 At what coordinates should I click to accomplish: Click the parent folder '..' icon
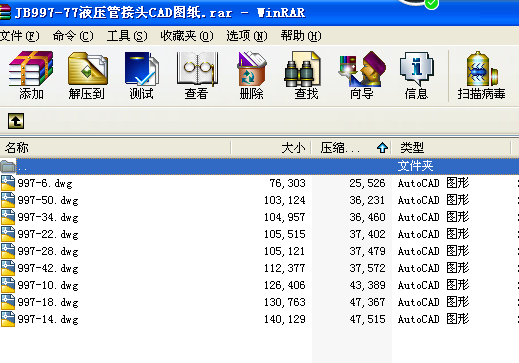(x=8, y=166)
